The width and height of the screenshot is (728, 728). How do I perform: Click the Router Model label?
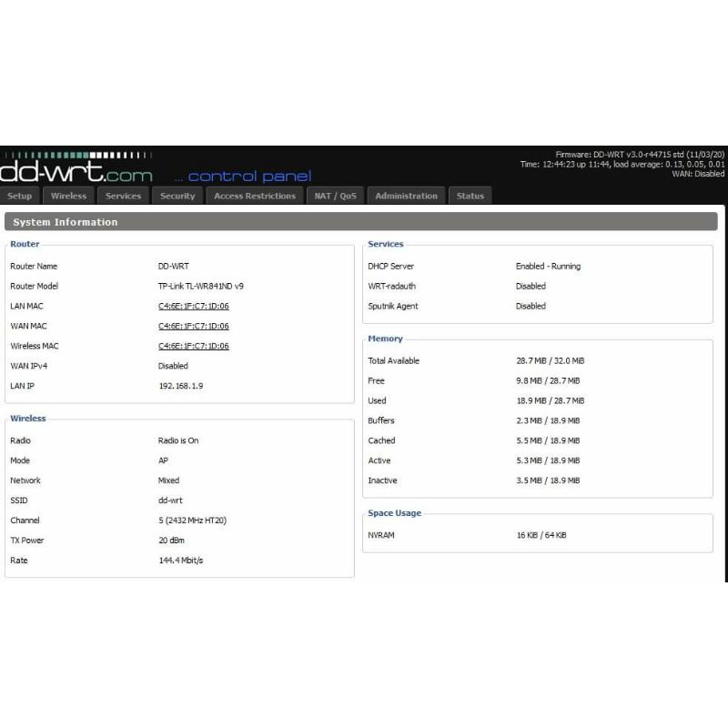tap(34, 286)
